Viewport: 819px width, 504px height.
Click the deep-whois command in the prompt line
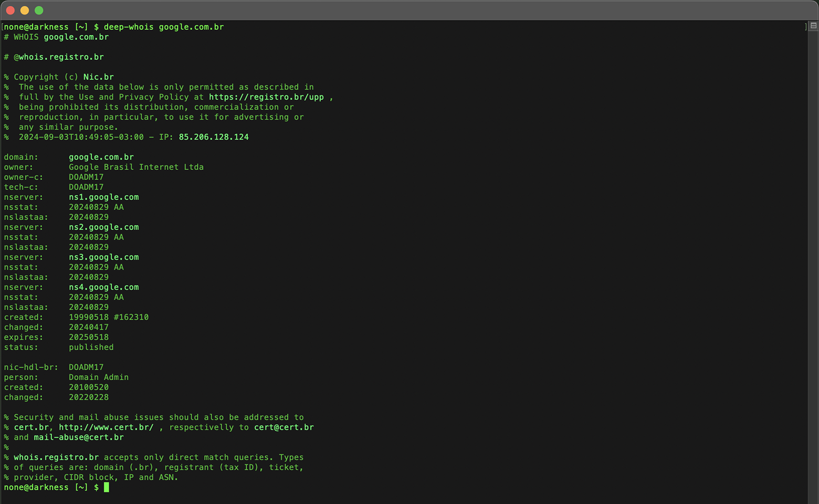(x=128, y=26)
